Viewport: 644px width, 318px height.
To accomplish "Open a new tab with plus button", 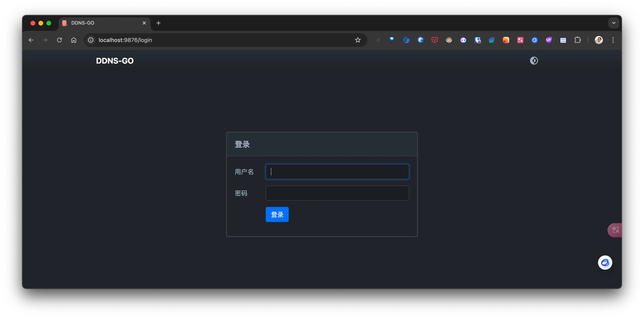I will tap(158, 23).
